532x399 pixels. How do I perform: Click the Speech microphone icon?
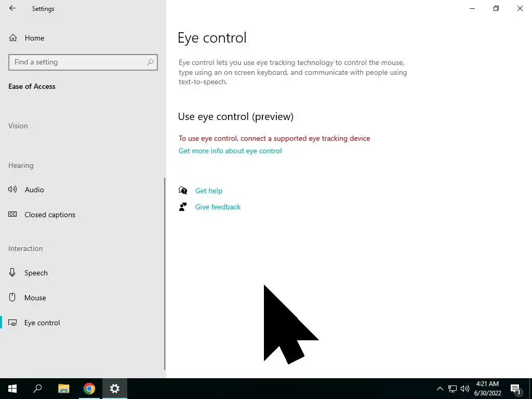12,272
